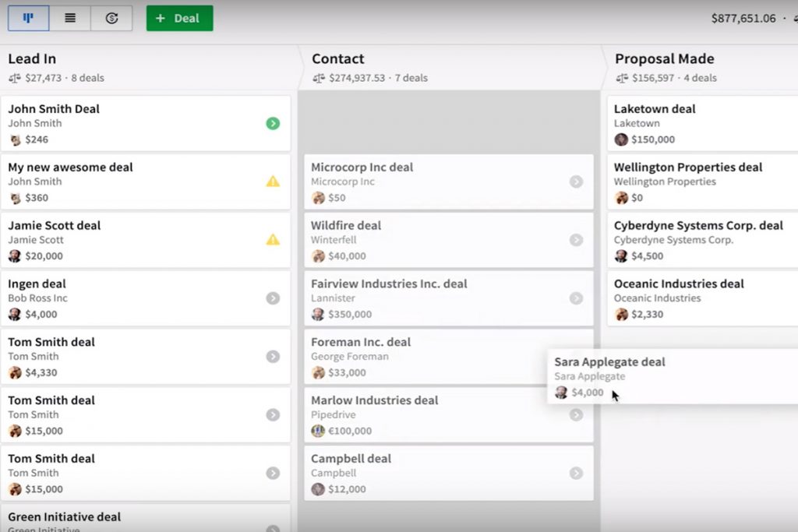The height and width of the screenshot is (532, 798).
Task: Click the owner avatar on Laketown deal
Action: click(622, 139)
